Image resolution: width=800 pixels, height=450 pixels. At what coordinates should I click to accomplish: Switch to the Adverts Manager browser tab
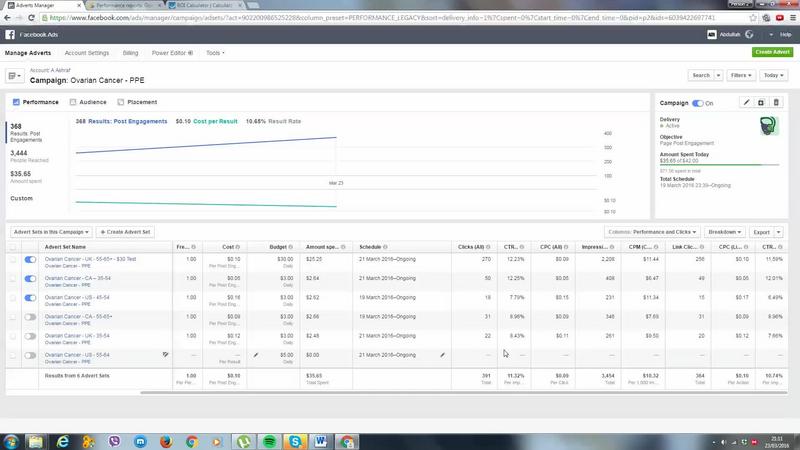(42, 5)
